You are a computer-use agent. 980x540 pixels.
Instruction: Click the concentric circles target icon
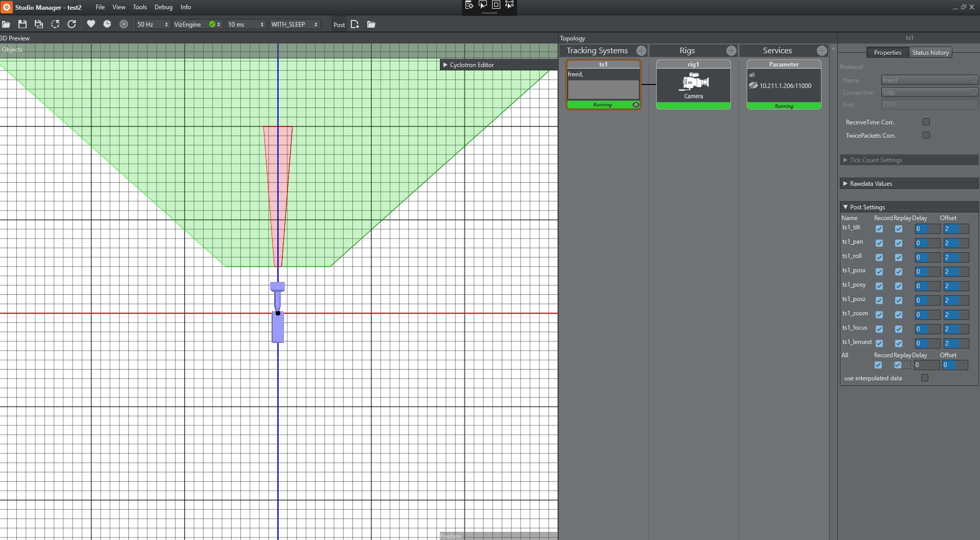(x=124, y=24)
